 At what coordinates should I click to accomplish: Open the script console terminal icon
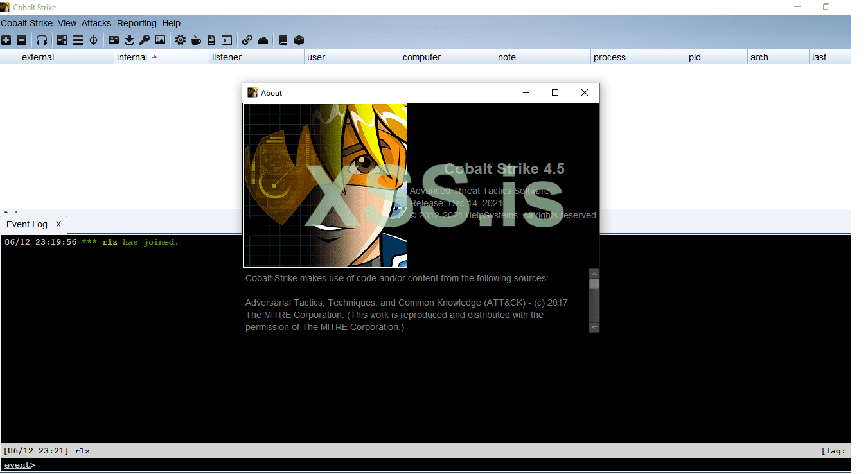pyautogui.click(x=226, y=40)
